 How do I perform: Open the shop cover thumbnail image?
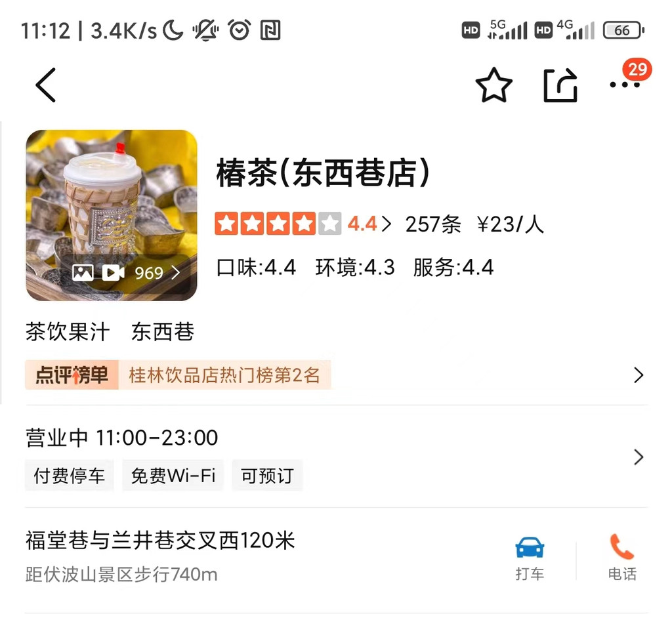pyautogui.click(x=112, y=215)
